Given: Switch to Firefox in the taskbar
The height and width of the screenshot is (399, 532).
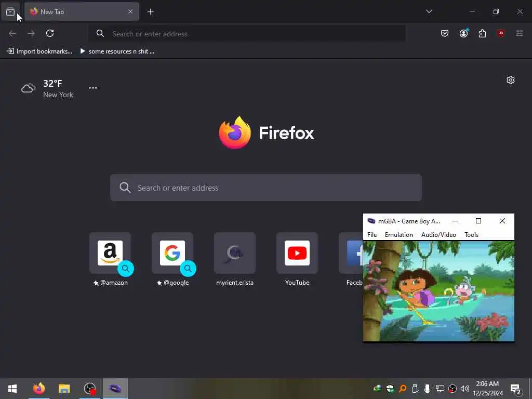Looking at the screenshot, I should [38, 389].
